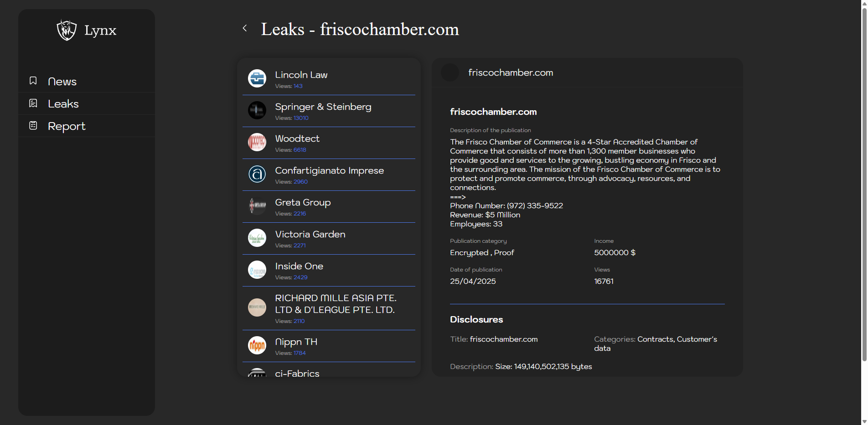Click the Lincoln Law briefcase avatar
The image size is (868, 425).
(257, 78)
